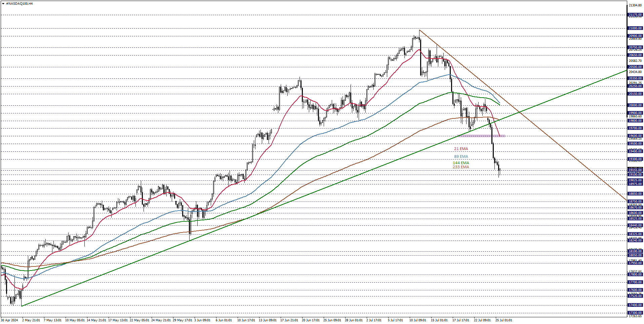Click the 19100.00 price level label
Image resolution: width=644 pixels, height=324 pixels.
point(635,175)
